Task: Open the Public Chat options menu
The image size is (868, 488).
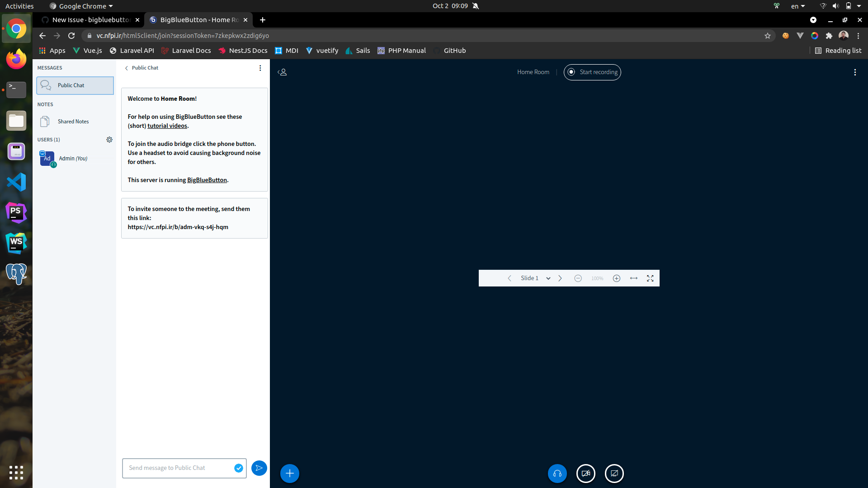Action: click(260, 68)
